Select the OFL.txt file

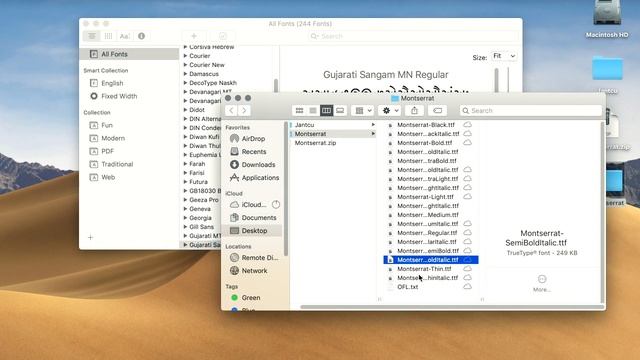click(x=407, y=287)
